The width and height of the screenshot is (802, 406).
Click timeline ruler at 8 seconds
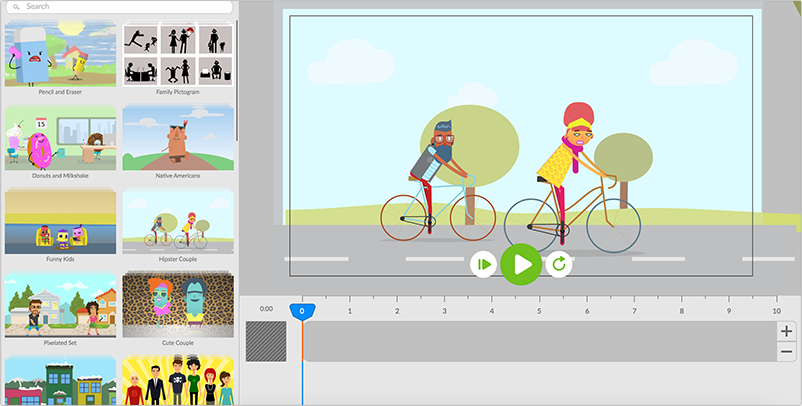[x=681, y=310]
